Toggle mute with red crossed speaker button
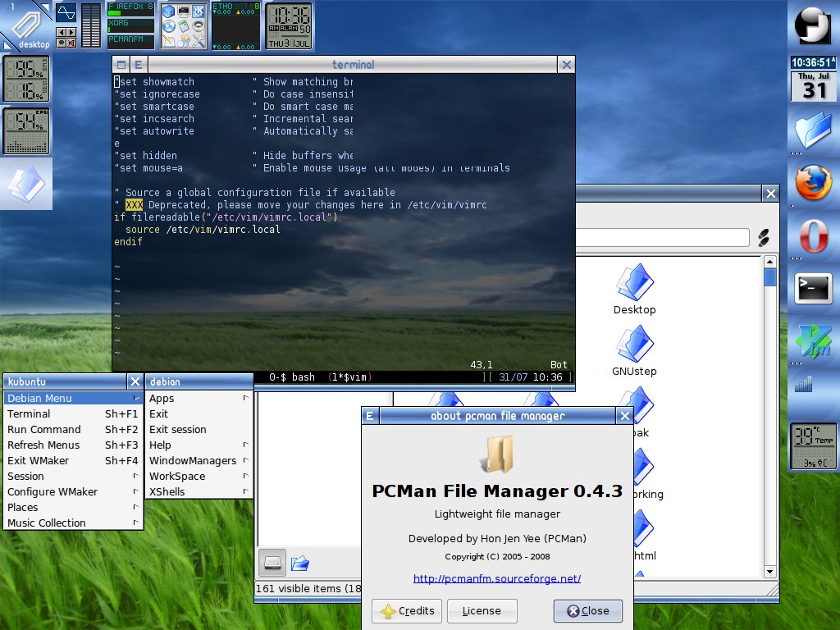Image resolution: width=840 pixels, height=630 pixels. (x=71, y=43)
